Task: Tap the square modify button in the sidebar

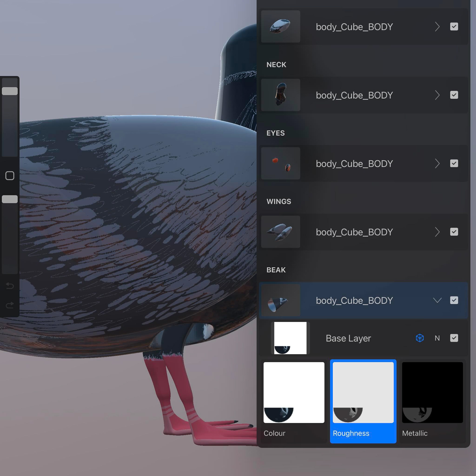Action: point(10,176)
